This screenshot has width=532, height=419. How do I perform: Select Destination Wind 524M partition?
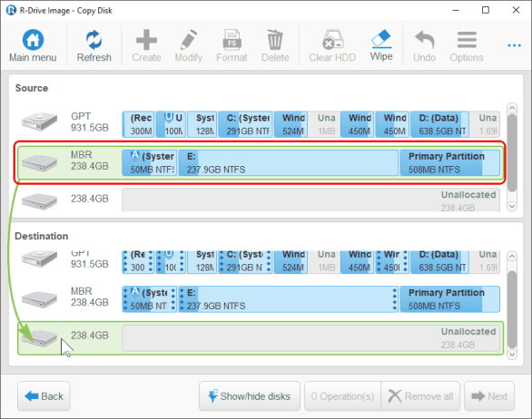[291, 261]
